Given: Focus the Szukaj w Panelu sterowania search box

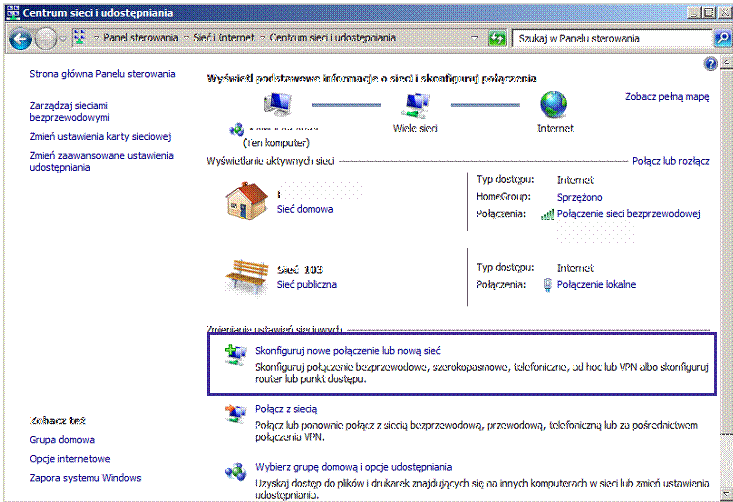Looking at the screenshot, I should 612,38.
